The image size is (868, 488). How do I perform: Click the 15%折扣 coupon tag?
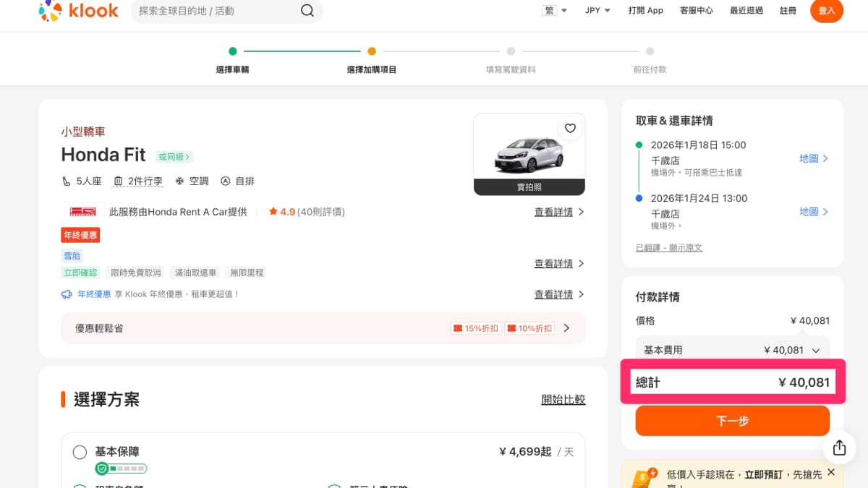(475, 328)
